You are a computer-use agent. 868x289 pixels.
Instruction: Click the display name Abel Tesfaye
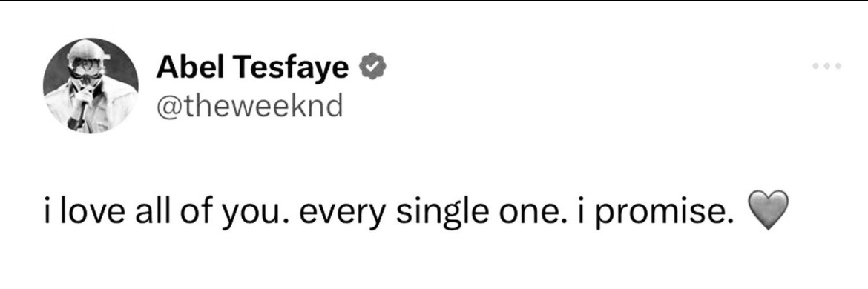[x=253, y=68]
